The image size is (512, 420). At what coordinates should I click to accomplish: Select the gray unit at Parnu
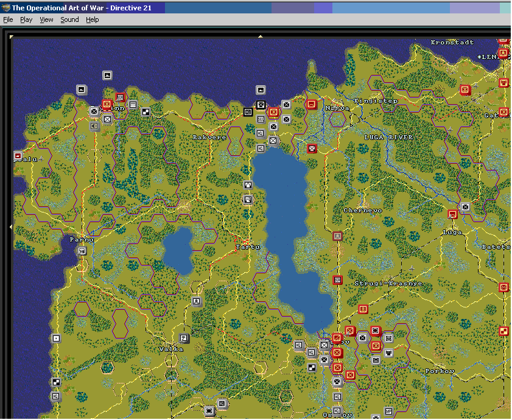[x=82, y=251]
